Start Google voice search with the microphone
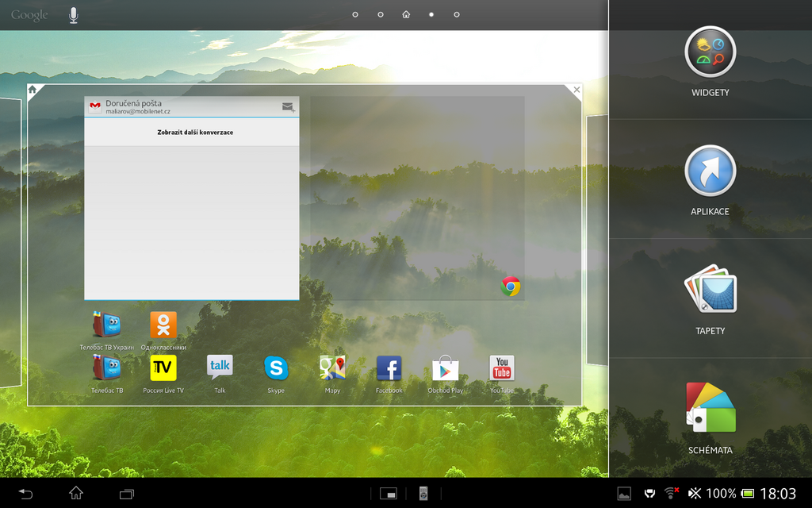 73,13
